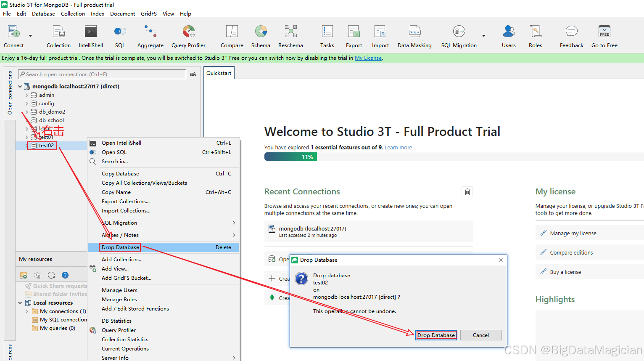The height and width of the screenshot is (361, 644).
Task: Click the My resources refresh icon
Action: click(51, 275)
